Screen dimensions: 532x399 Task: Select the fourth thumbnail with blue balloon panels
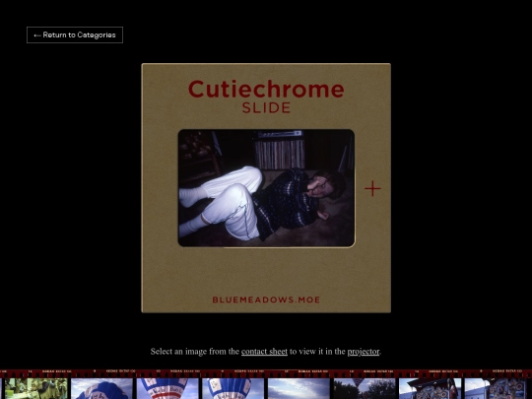pos(233,389)
